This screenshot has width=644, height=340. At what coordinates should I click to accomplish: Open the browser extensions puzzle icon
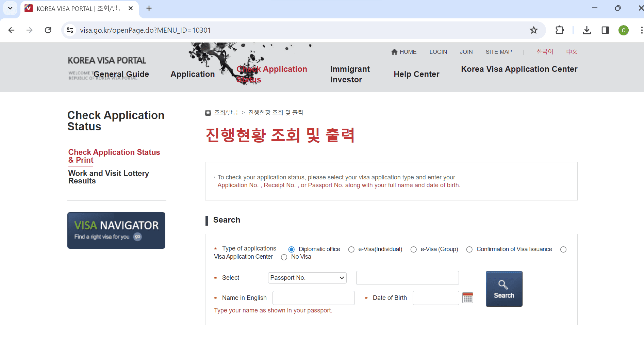[560, 30]
